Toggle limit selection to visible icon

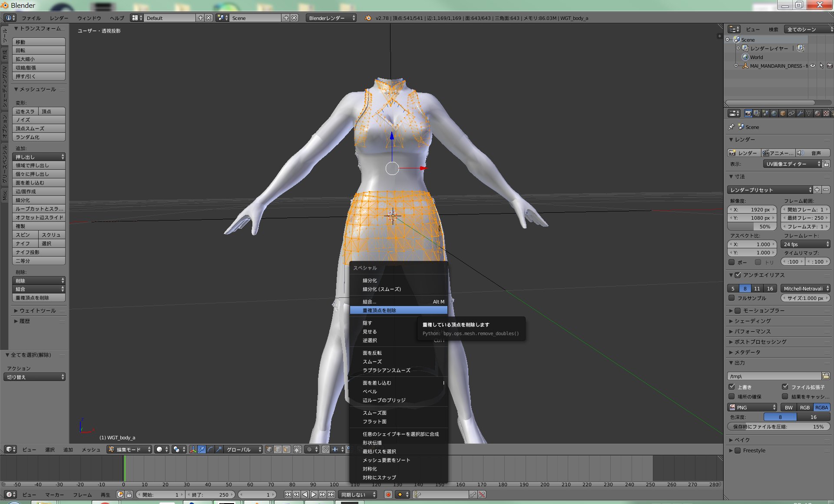297,449
